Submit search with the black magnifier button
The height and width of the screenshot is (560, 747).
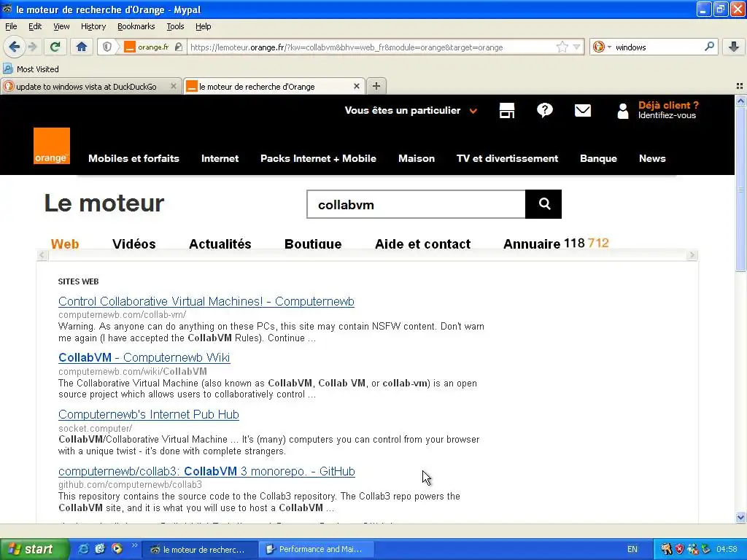tap(543, 204)
